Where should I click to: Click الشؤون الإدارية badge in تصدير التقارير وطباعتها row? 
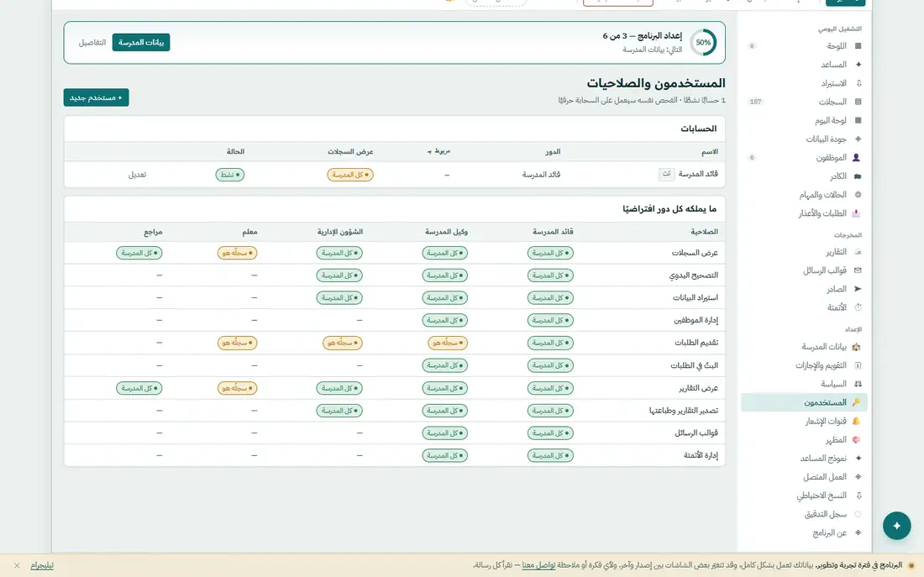point(339,410)
